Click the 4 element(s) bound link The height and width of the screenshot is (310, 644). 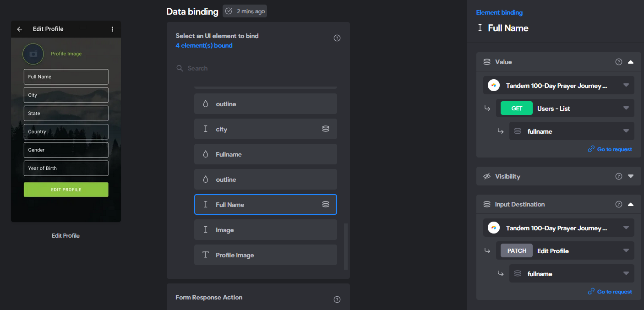coord(204,46)
